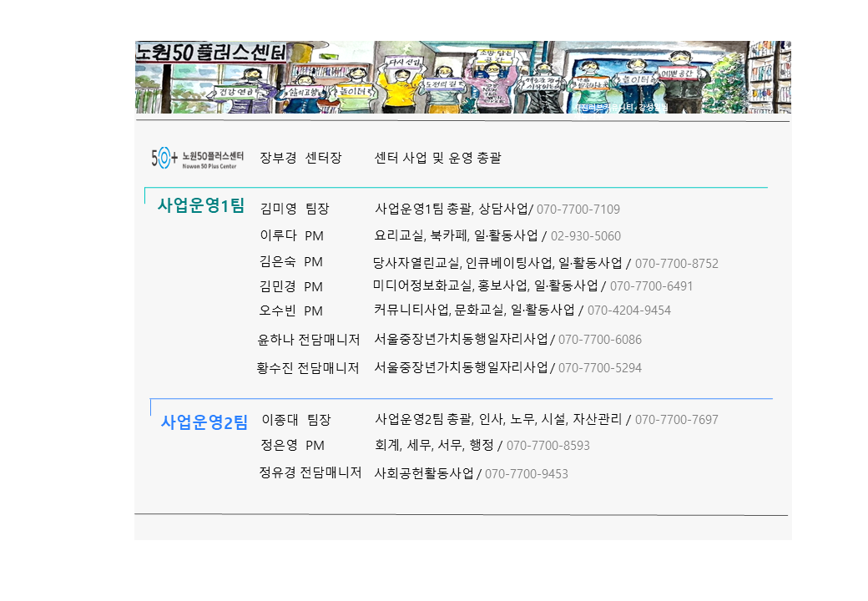Click the text 센터 사업 및 운영 총괄
This screenshot has height=601, width=868.
pyautogui.click(x=438, y=158)
